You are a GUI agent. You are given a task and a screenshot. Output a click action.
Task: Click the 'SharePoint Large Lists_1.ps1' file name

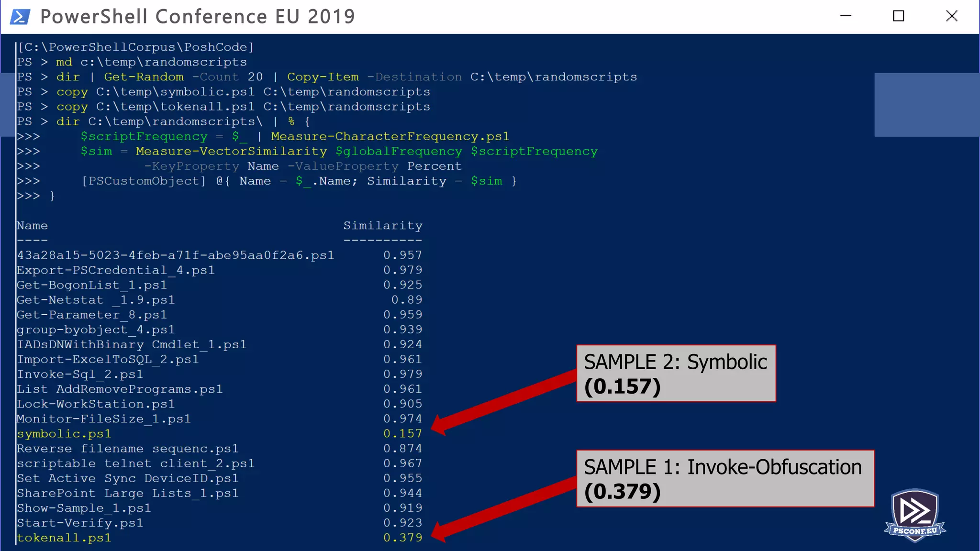pos(128,493)
